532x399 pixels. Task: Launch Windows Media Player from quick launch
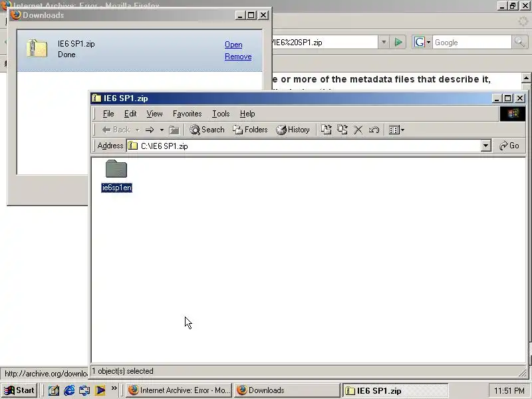[x=100, y=390]
